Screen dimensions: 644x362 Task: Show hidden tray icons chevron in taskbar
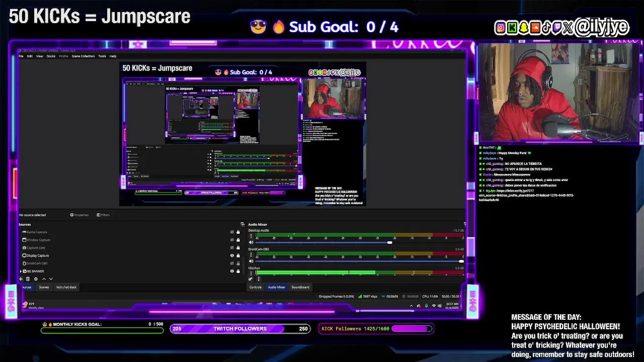point(412,306)
